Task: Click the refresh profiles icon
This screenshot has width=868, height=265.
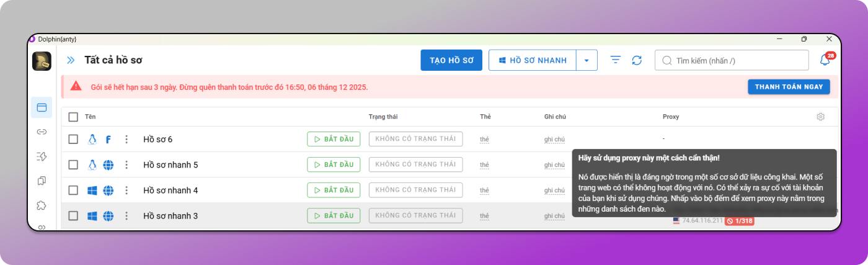Action: coord(637,60)
